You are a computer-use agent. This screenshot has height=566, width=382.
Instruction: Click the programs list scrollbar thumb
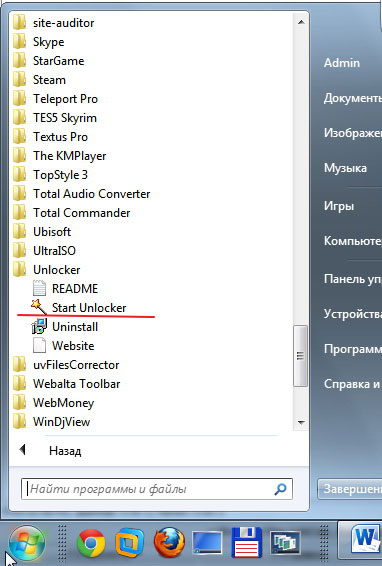pos(300,356)
